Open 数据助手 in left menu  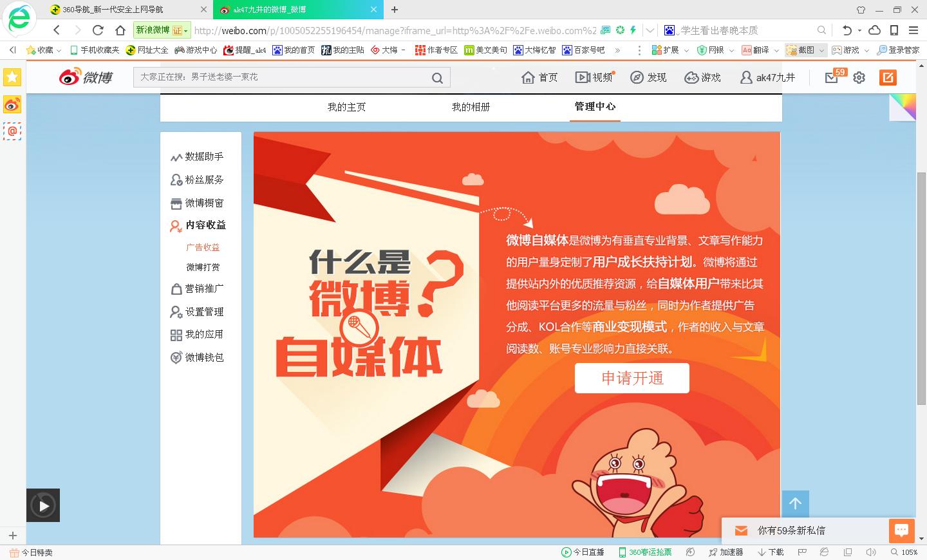(197, 156)
